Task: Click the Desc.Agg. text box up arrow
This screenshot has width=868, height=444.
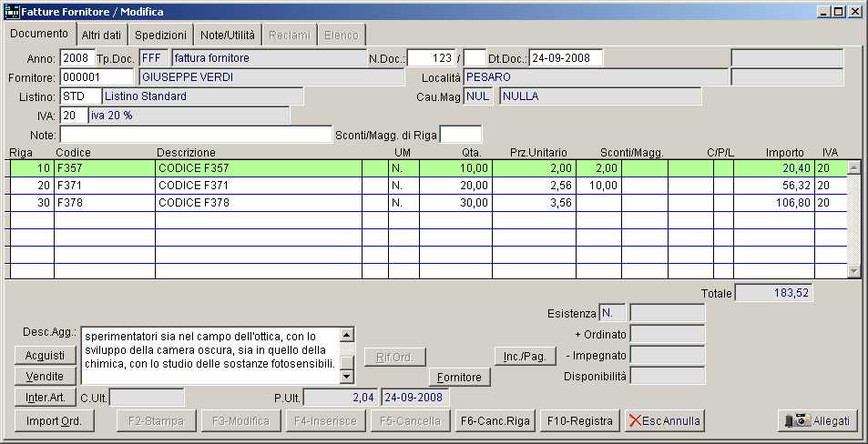Action: (x=346, y=335)
